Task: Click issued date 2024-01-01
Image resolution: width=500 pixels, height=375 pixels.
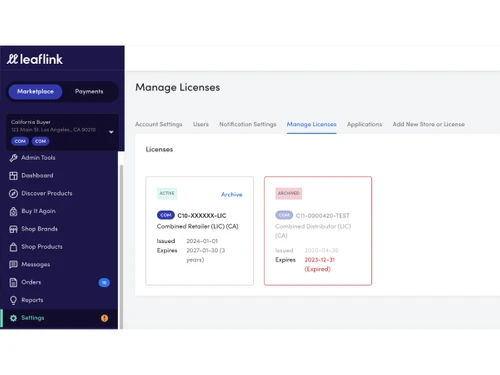Action: click(x=202, y=241)
